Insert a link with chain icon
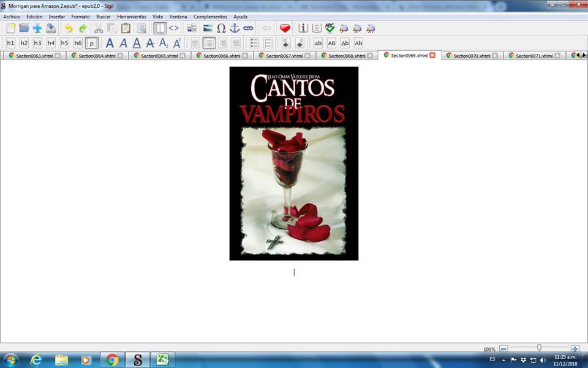588x368 pixels. pos(248,28)
